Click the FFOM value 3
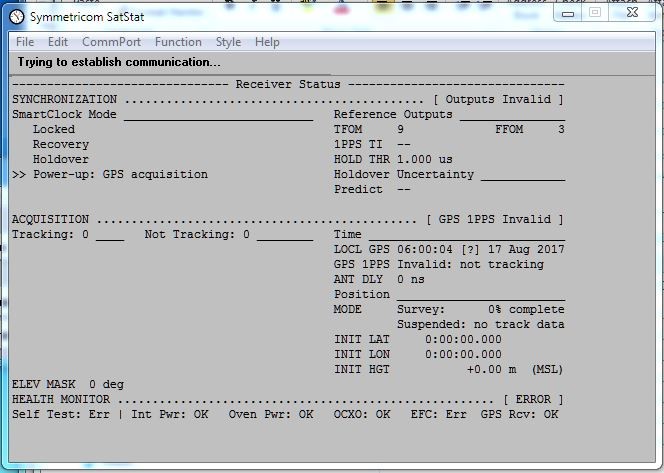 click(561, 129)
